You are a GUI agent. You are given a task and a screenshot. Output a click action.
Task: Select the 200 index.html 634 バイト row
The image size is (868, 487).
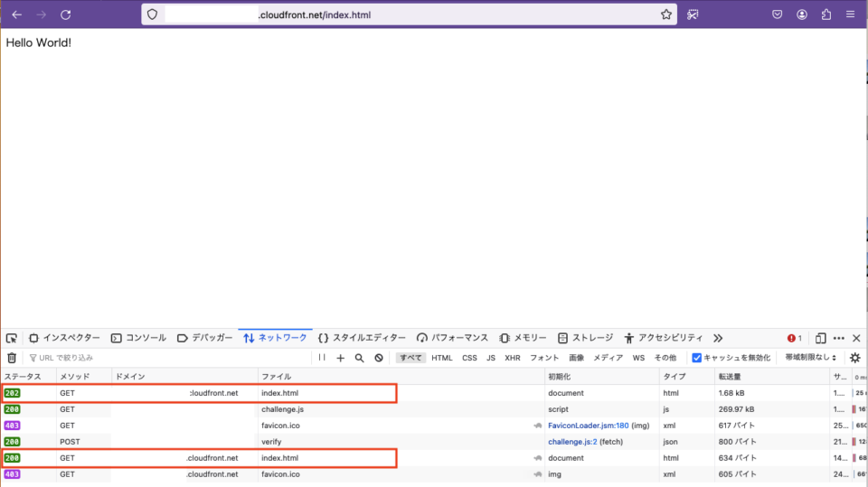pos(434,458)
